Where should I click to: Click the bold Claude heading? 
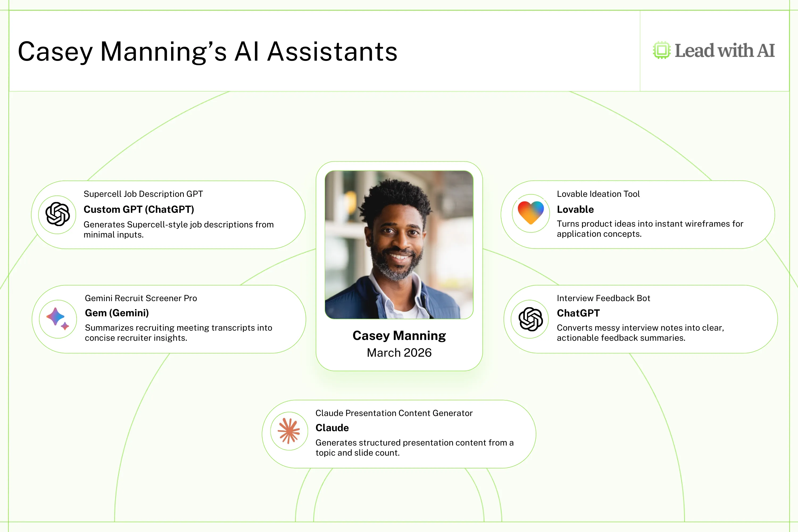tap(332, 428)
